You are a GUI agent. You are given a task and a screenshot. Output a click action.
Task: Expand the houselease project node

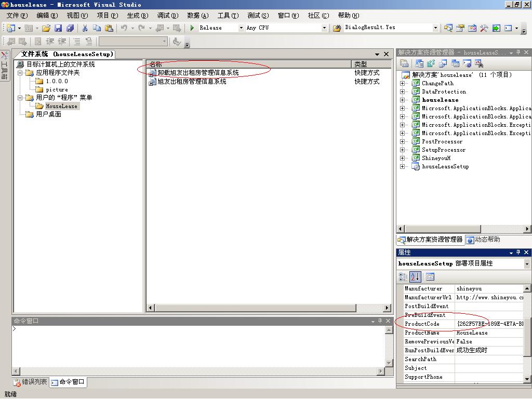(x=402, y=100)
